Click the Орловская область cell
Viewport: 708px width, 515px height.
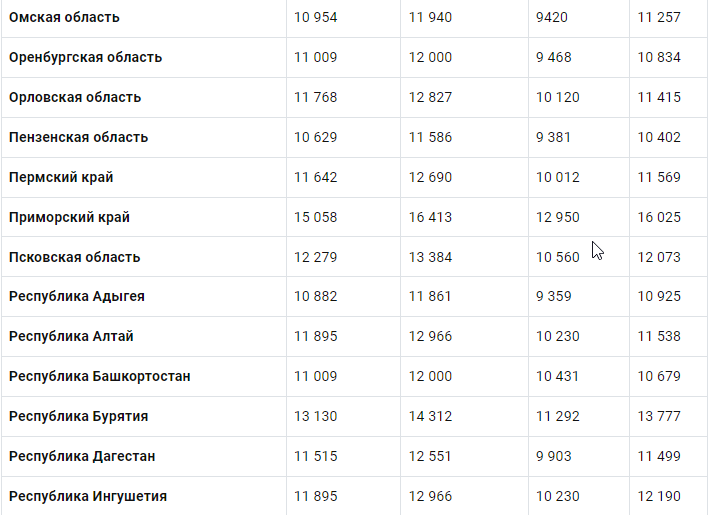pyautogui.click(x=75, y=97)
